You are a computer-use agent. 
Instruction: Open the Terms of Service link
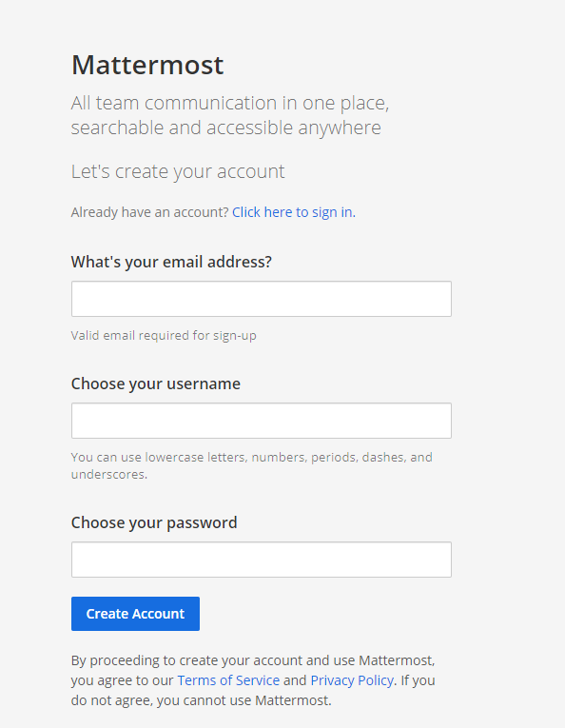(x=228, y=680)
